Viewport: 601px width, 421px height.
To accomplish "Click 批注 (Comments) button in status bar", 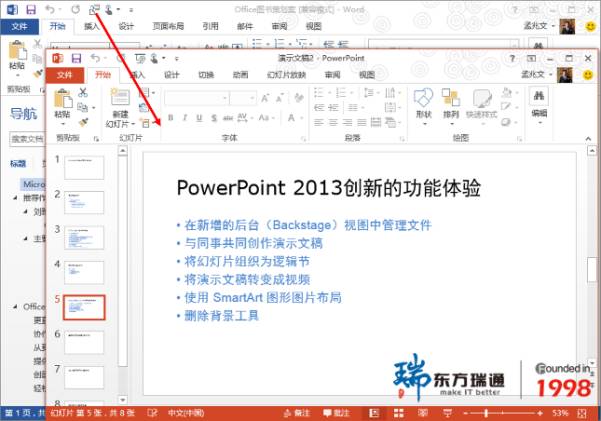I will (336, 413).
